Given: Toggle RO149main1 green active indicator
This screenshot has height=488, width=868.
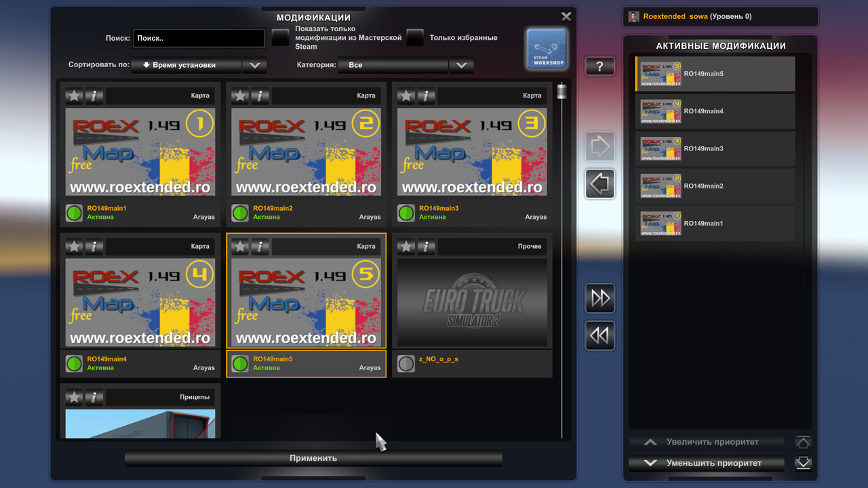Looking at the screenshot, I should (x=74, y=213).
